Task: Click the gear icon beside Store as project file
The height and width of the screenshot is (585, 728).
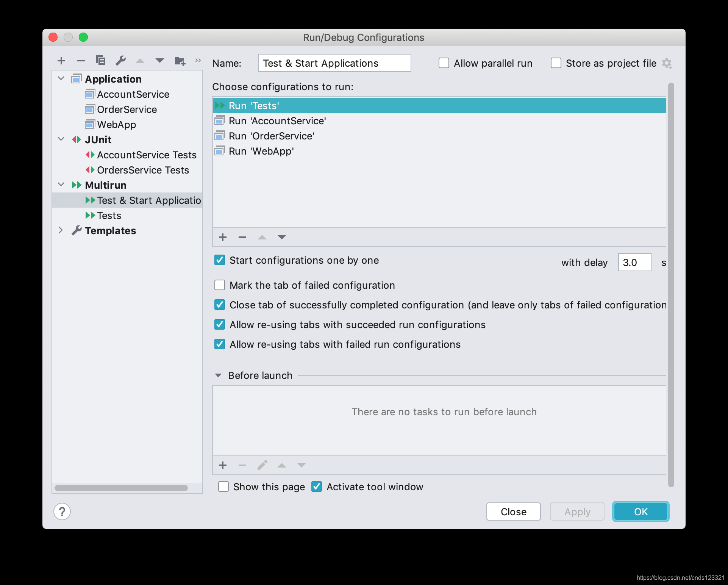Action: coord(667,63)
